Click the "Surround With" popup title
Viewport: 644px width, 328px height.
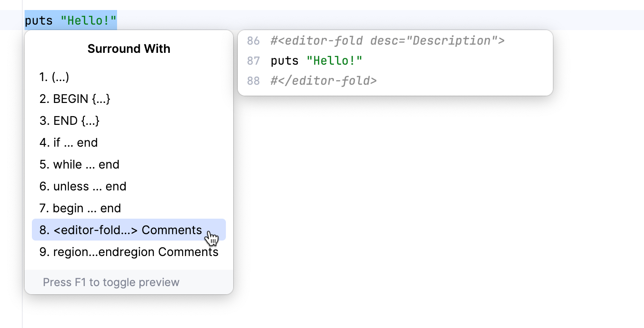pos(129,49)
